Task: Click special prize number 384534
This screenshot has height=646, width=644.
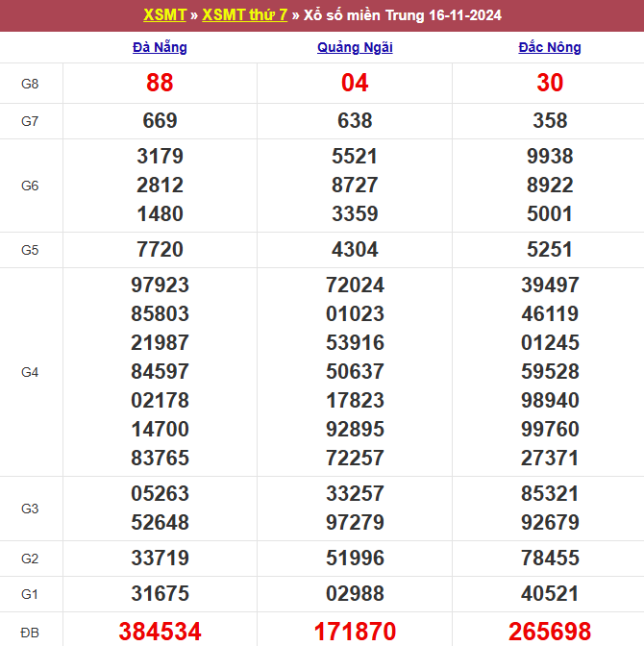Action: pyautogui.click(x=160, y=632)
